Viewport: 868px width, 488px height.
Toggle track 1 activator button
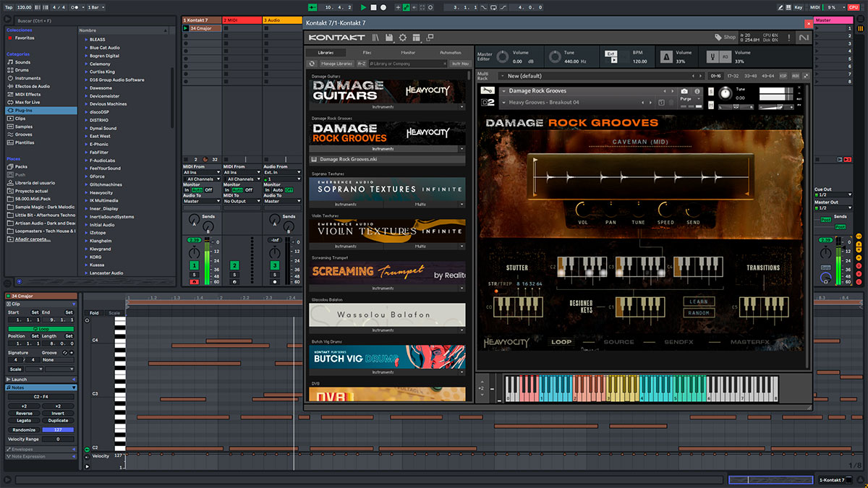(x=194, y=266)
